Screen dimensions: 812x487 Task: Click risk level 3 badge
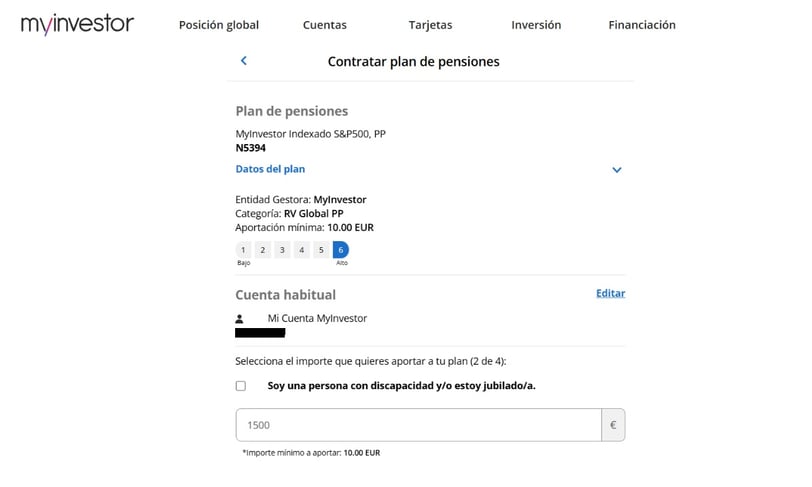tap(282, 250)
